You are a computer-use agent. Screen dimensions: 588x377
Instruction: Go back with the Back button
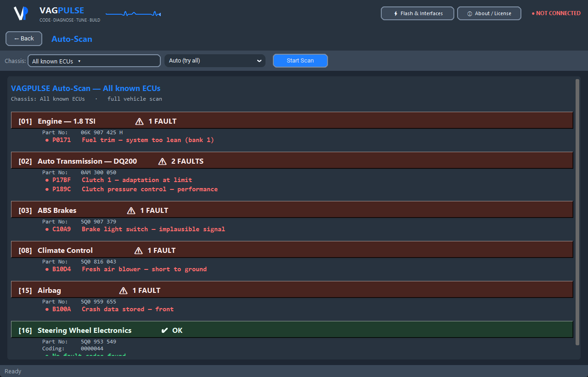tap(24, 39)
